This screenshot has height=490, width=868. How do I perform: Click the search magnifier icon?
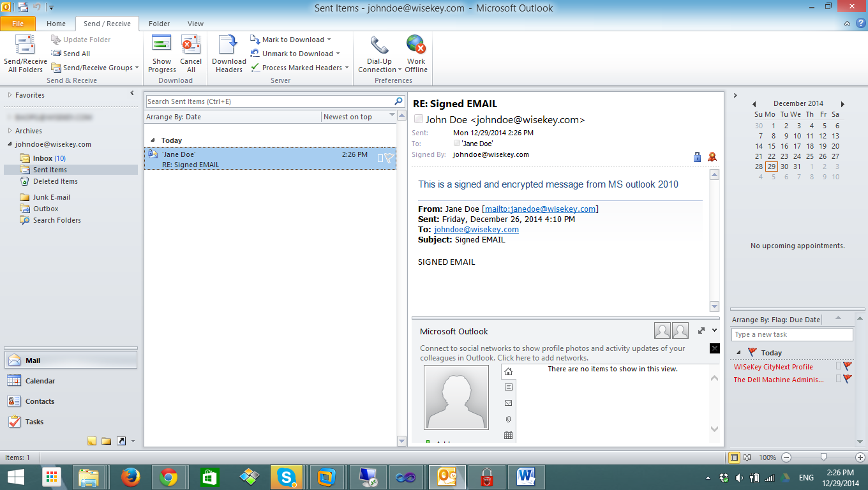(x=399, y=101)
